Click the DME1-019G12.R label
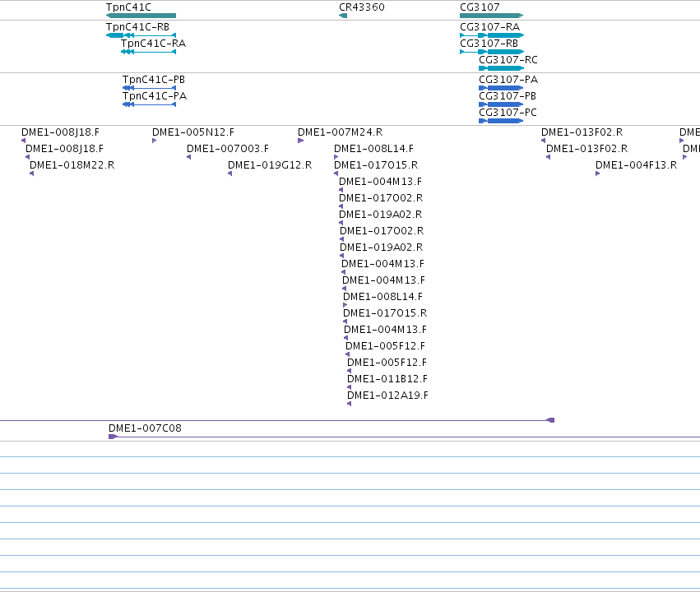700x592 pixels. click(x=270, y=165)
